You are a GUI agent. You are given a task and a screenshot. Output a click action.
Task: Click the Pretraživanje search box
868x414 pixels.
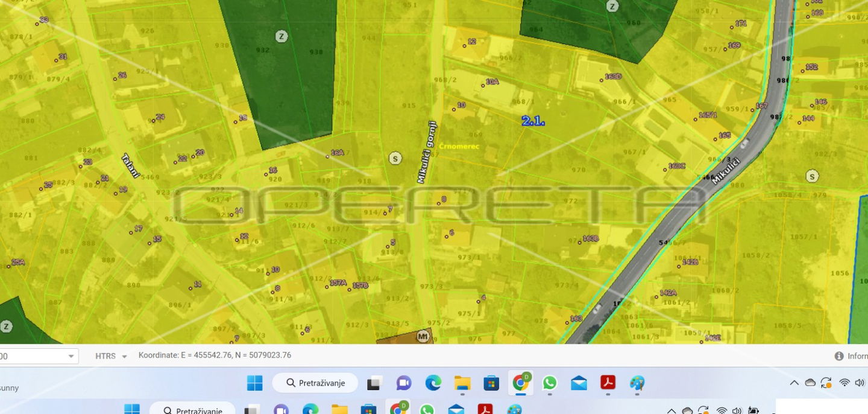pos(315,383)
